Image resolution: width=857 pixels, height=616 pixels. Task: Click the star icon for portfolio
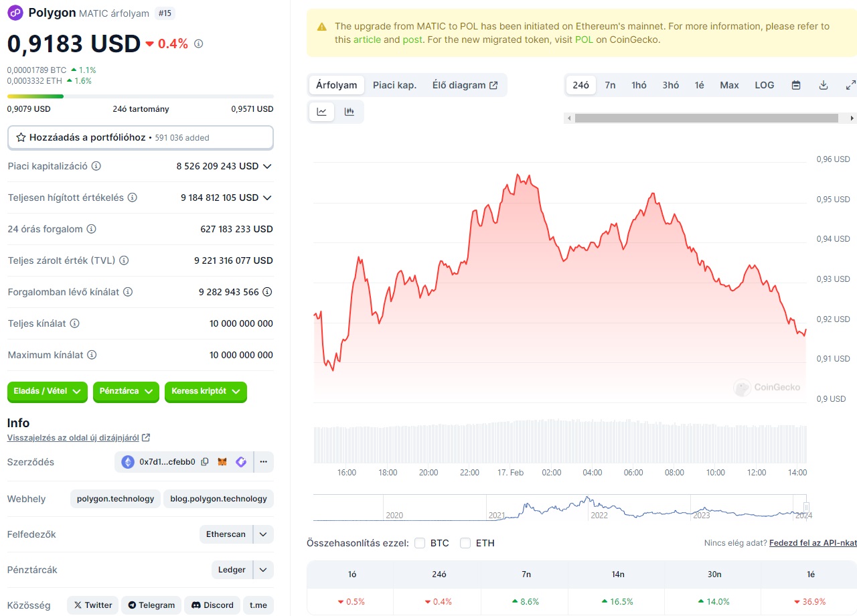coord(21,137)
